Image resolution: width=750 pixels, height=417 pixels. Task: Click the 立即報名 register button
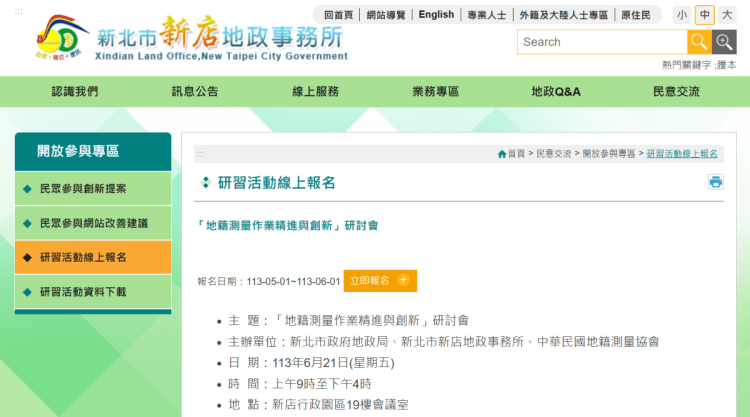pyautogui.click(x=380, y=281)
